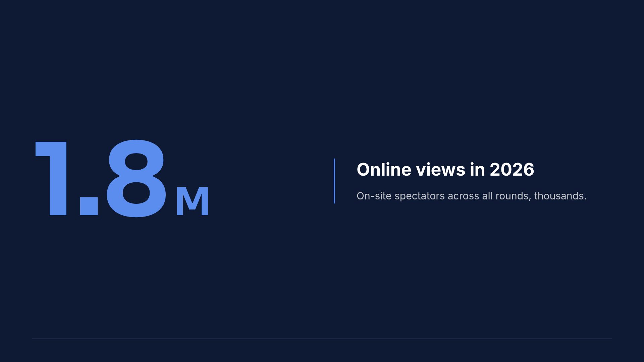This screenshot has width=644, height=362.
Task: Select the 'Online views in 2026' heading
Action: tap(445, 169)
